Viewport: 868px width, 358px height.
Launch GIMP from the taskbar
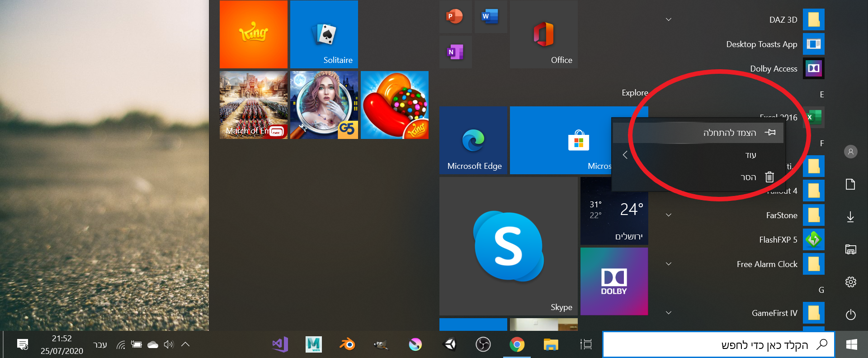(x=381, y=345)
